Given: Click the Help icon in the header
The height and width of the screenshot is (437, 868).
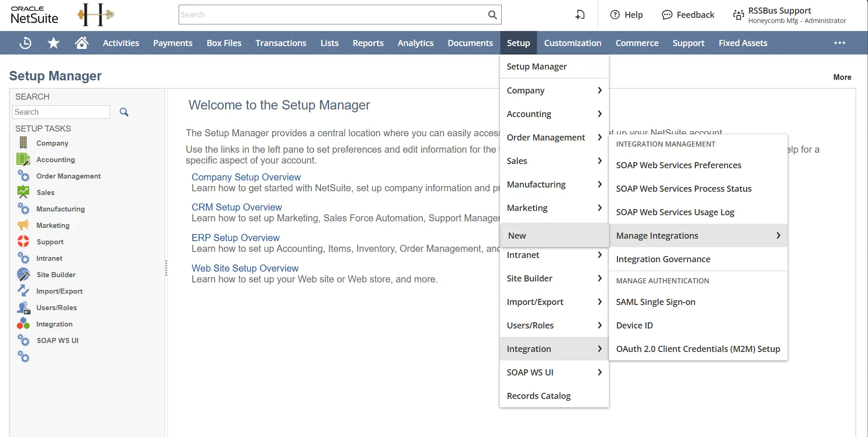Looking at the screenshot, I should (x=615, y=15).
